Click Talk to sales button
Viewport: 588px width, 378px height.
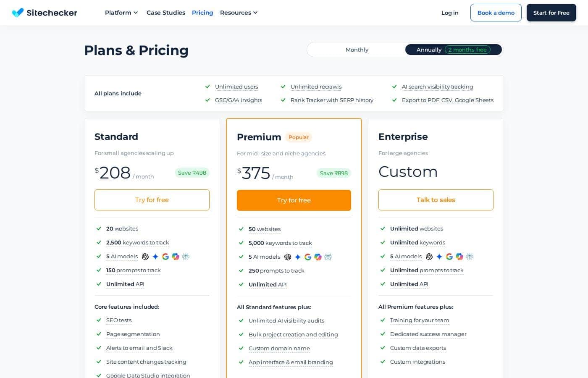436,200
